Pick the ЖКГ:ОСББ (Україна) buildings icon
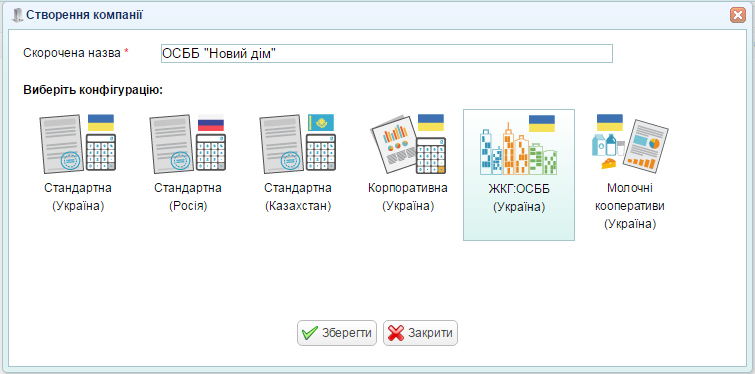Viewport: 755px width, 374px height. pos(518,145)
